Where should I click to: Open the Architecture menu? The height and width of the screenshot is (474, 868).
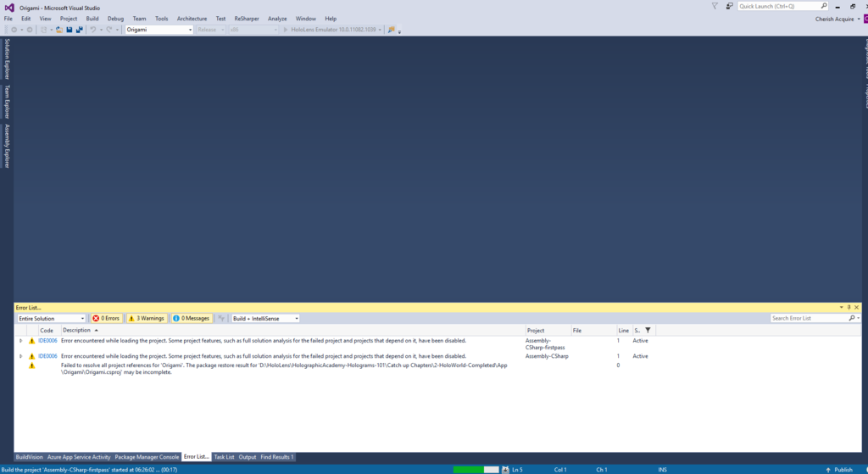pos(192,19)
